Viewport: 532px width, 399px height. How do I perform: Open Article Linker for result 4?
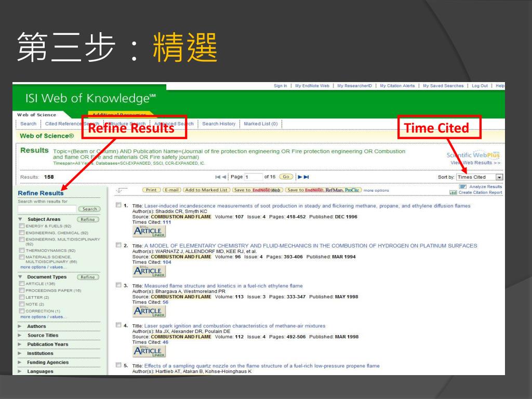point(149,352)
